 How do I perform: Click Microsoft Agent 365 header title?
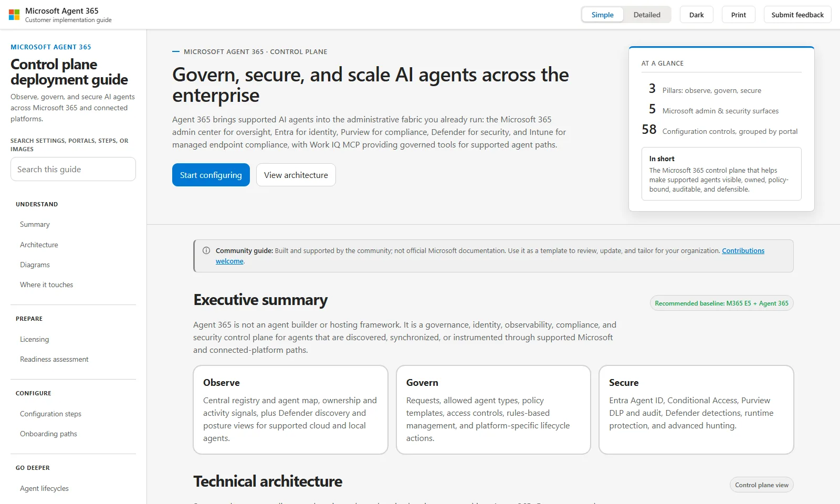(x=62, y=10)
